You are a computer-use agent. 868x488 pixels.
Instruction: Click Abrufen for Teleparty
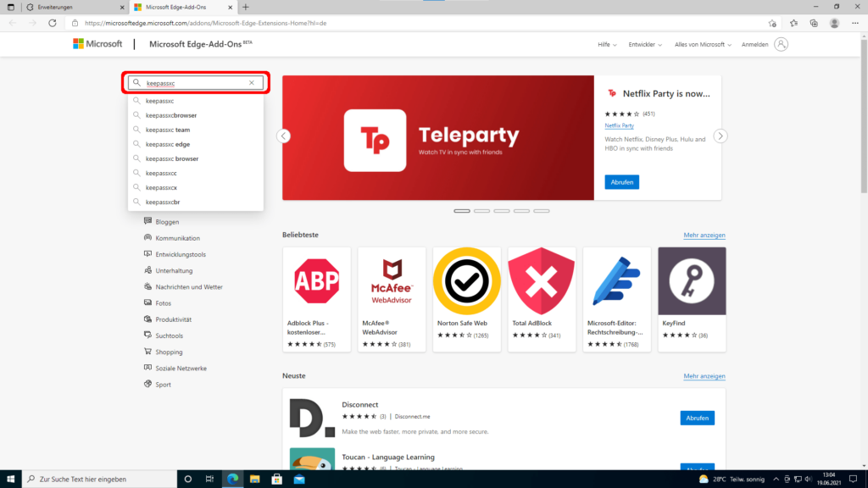[621, 182]
